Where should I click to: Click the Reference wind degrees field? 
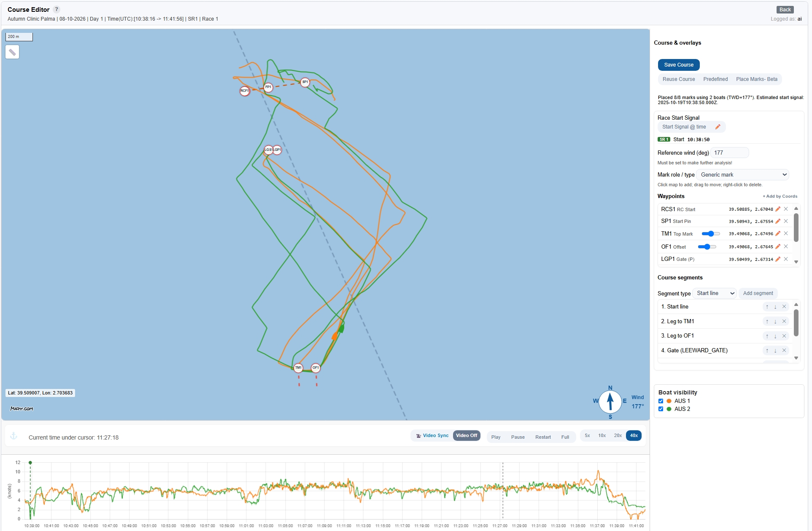point(730,153)
